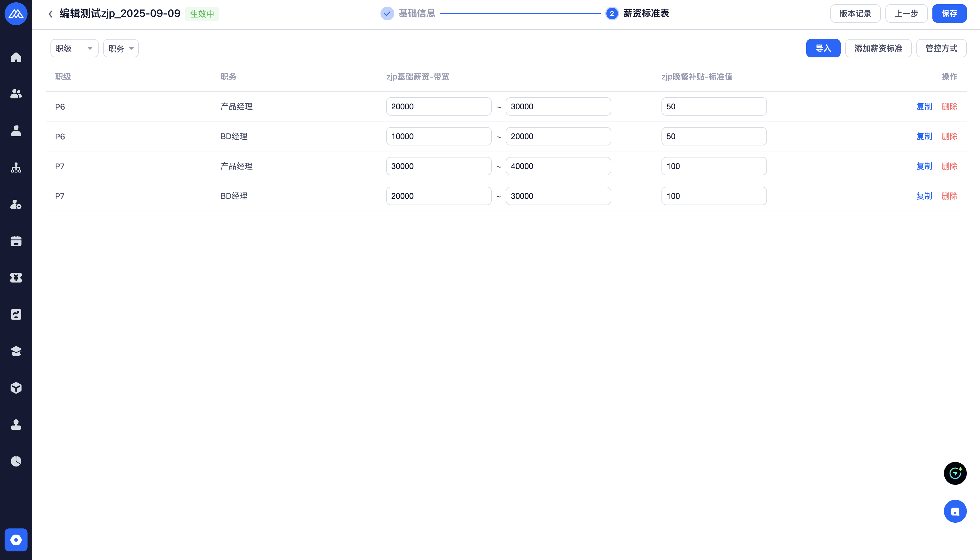This screenshot has height=560, width=980.
Task: Open the single person sidebar icon
Action: (16, 131)
